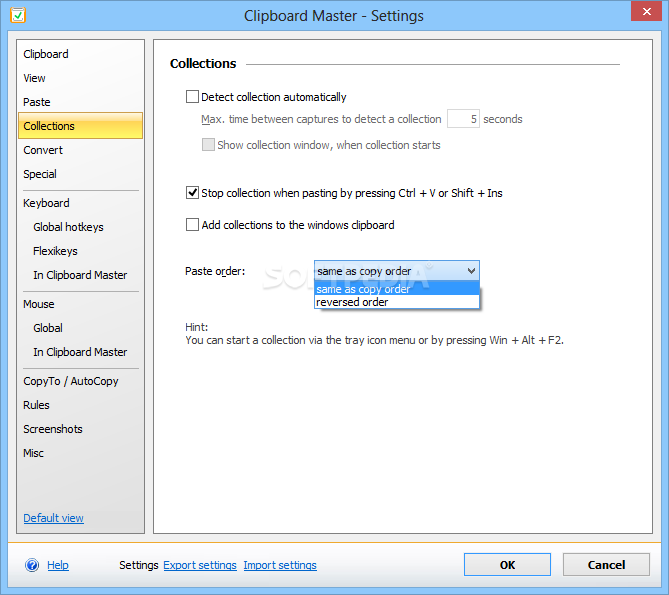Open the Screenshots settings page
The width and height of the screenshot is (669, 595).
tap(53, 429)
